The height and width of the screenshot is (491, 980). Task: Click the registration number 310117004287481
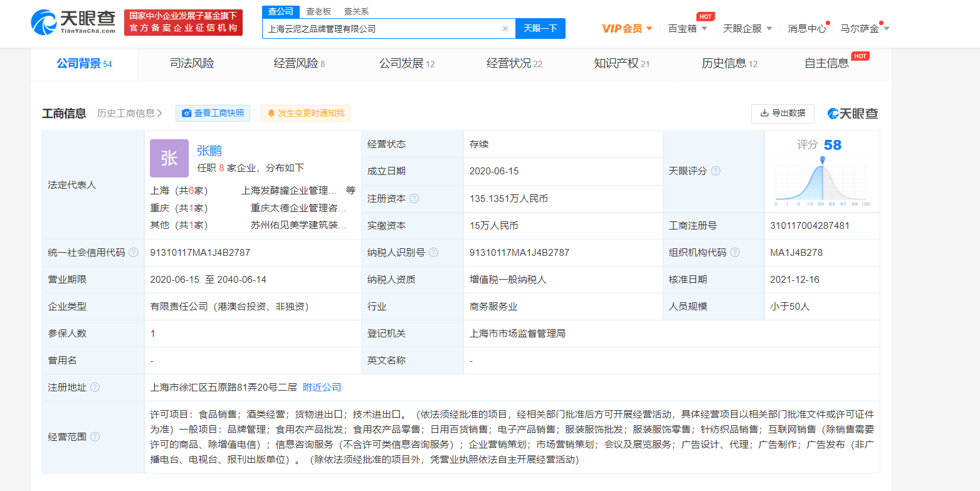click(x=809, y=226)
